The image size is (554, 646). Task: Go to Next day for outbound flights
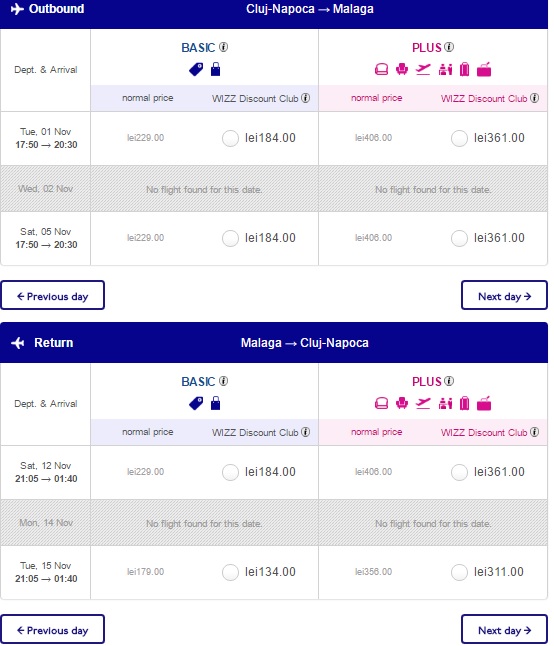[504, 295]
